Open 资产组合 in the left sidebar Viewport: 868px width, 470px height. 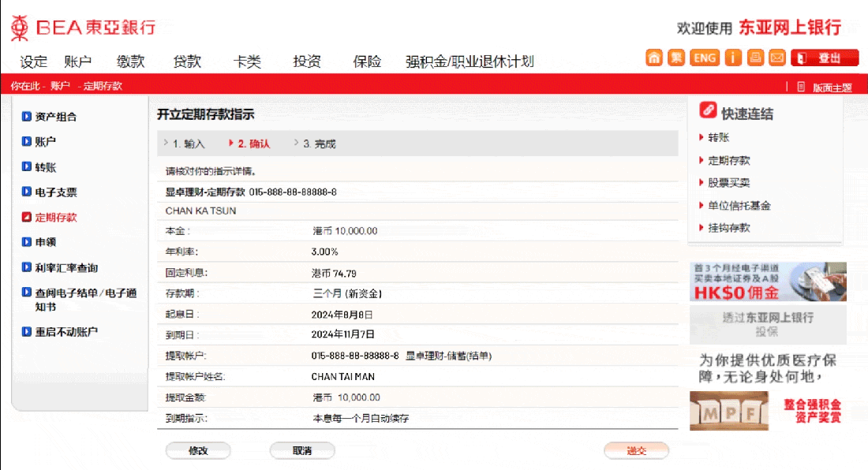click(x=55, y=117)
